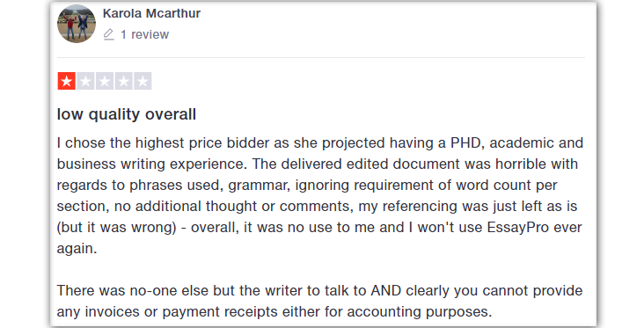This screenshot has height=328, width=644.
Task: Click the reviewer name Karola Mcarthur
Action: click(151, 13)
